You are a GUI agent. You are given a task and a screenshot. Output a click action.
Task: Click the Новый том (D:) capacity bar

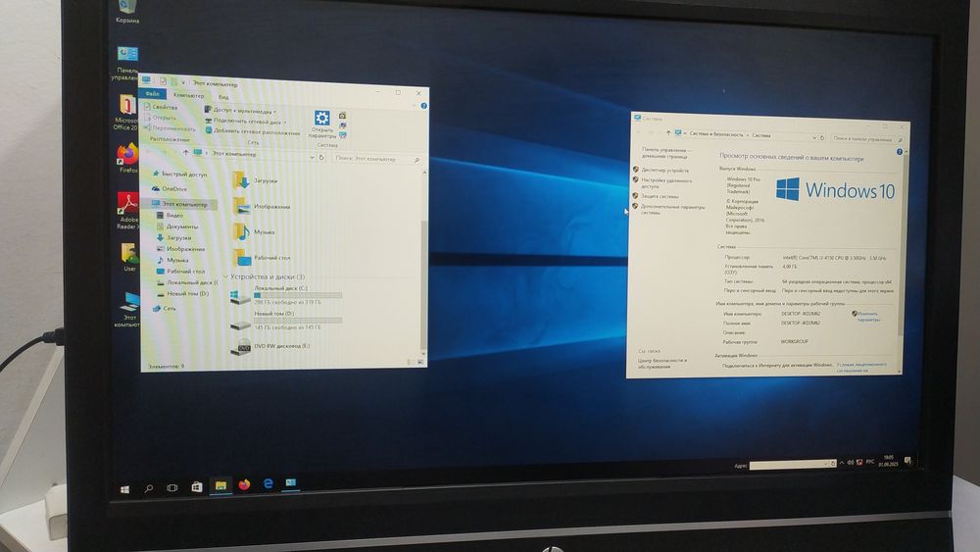click(x=298, y=320)
